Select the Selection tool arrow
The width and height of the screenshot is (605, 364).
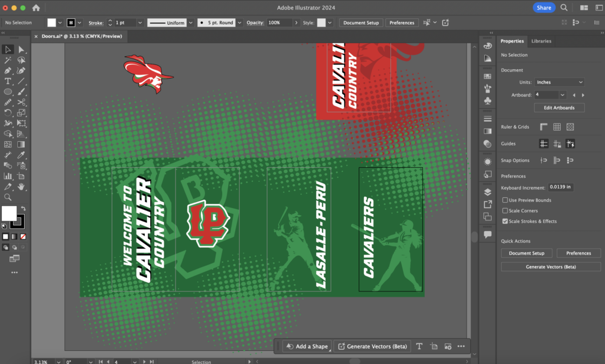8,50
